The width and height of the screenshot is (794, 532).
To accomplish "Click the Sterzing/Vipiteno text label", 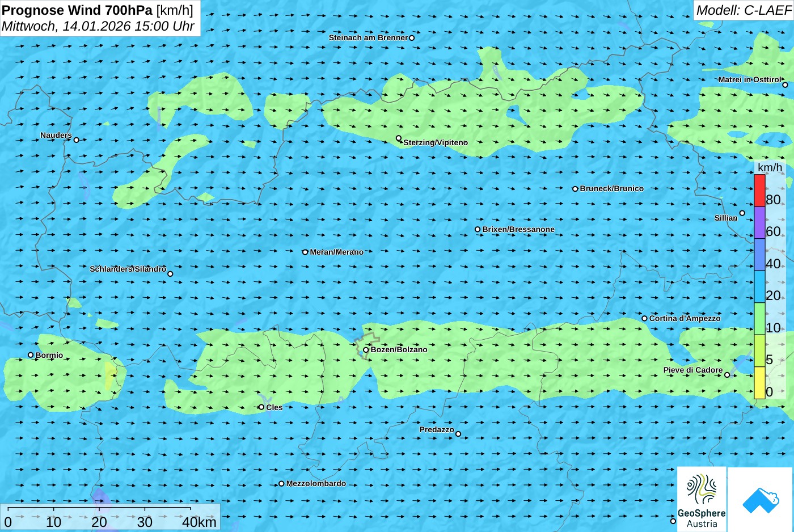I will pos(436,143).
